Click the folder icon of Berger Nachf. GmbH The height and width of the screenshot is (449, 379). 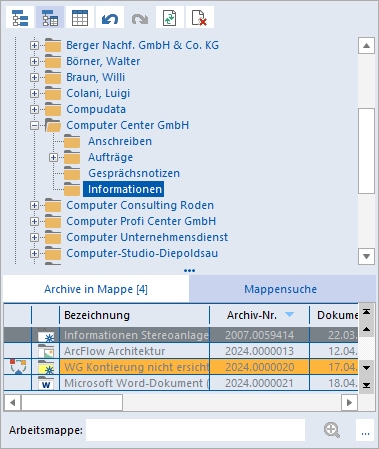53,45
